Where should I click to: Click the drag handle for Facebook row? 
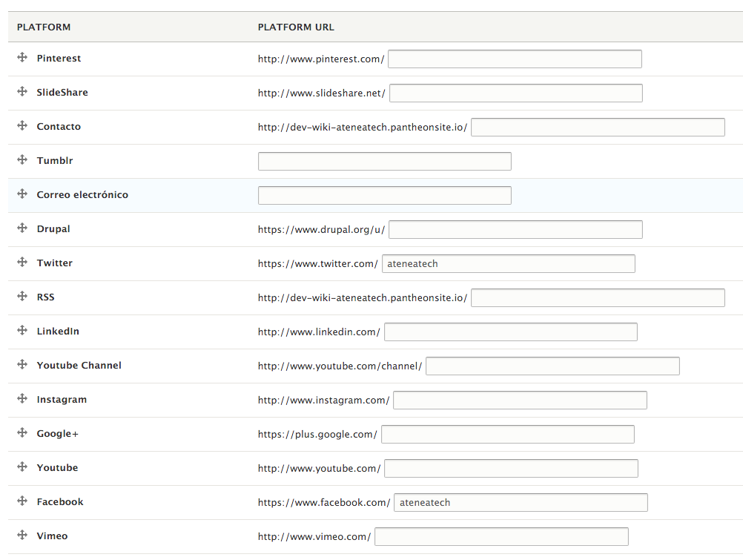(x=22, y=501)
